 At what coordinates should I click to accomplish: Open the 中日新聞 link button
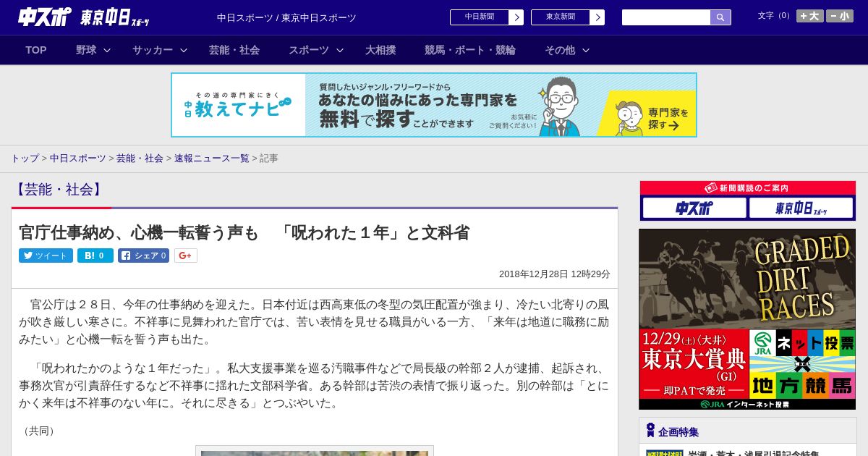[x=479, y=17]
